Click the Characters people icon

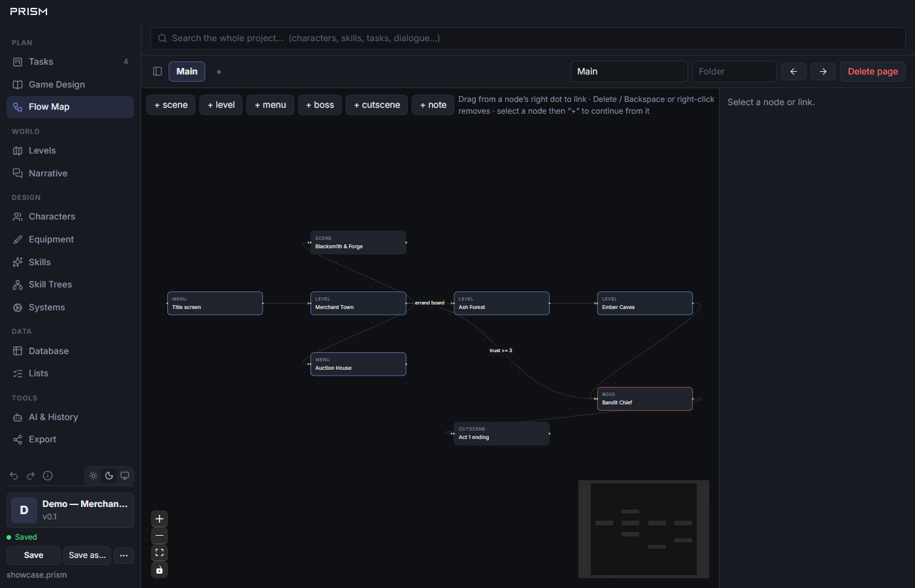[x=18, y=216]
